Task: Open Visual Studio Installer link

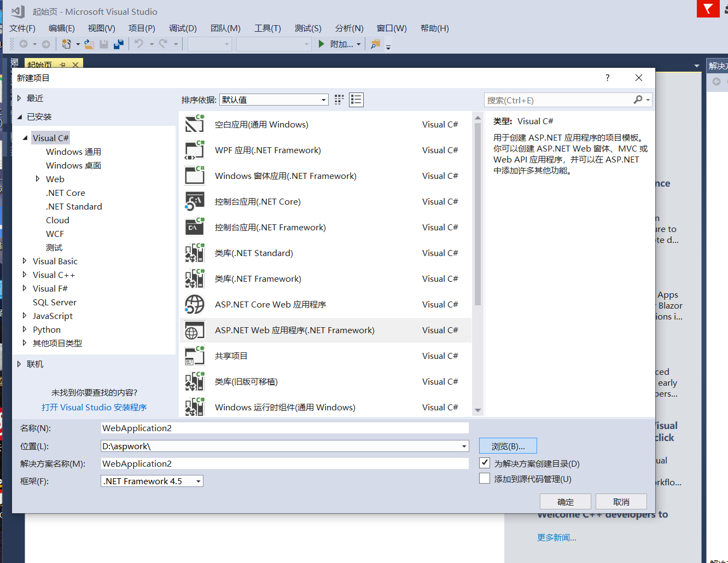Action: [94, 407]
